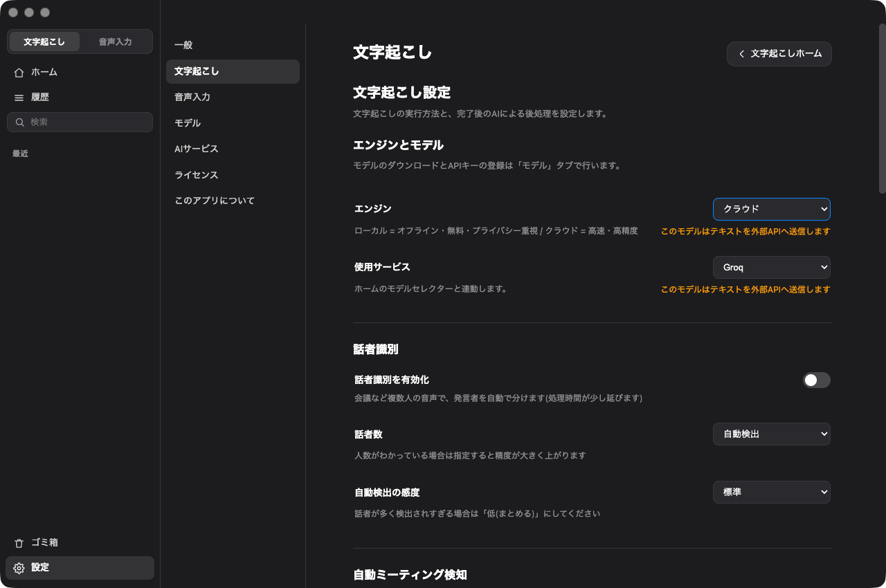Viewport: 886px width, 588px height.
Task: Focus the 検索 search field
Action: pyautogui.click(x=80, y=122)
